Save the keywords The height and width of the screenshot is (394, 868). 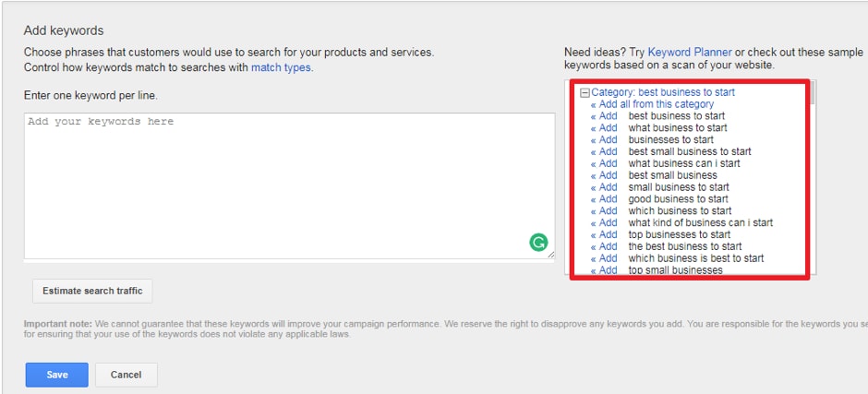click(57, 375)
